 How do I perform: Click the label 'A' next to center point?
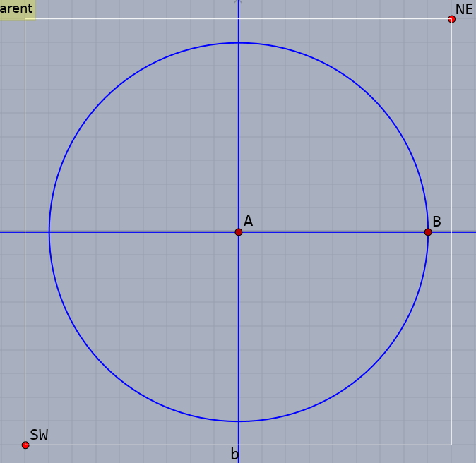pyautogui.click(x=249, y=221)
